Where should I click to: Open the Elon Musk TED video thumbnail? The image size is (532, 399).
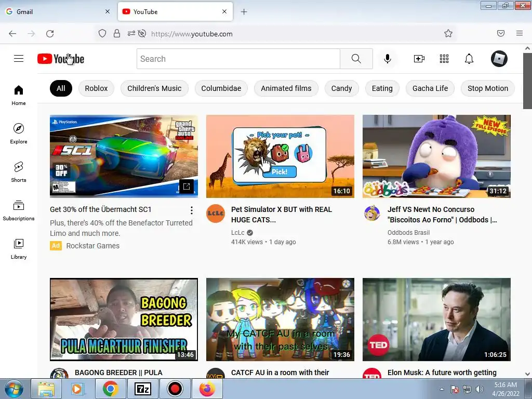[436, 320]
